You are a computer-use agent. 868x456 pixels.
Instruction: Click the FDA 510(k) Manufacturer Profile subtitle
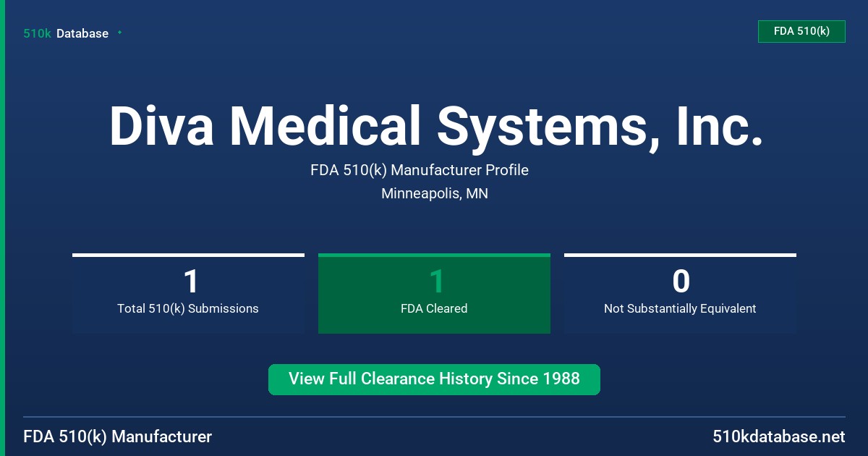click(x=420, y=170)
